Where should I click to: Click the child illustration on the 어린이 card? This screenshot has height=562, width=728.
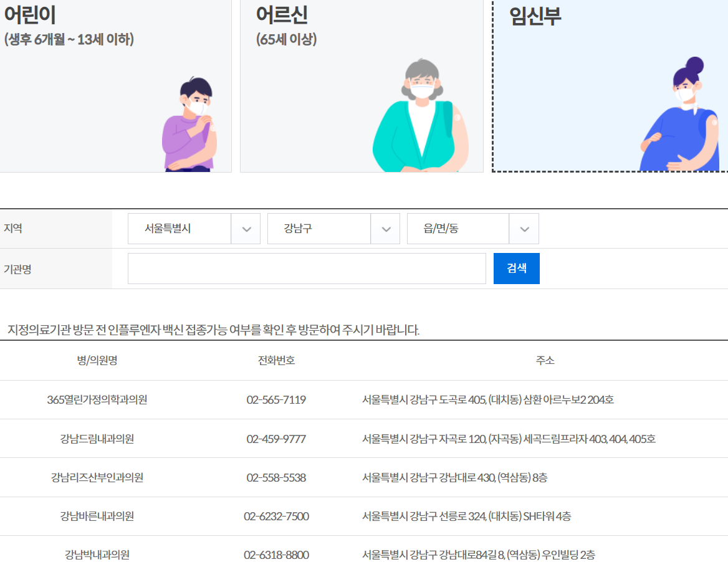187,125
